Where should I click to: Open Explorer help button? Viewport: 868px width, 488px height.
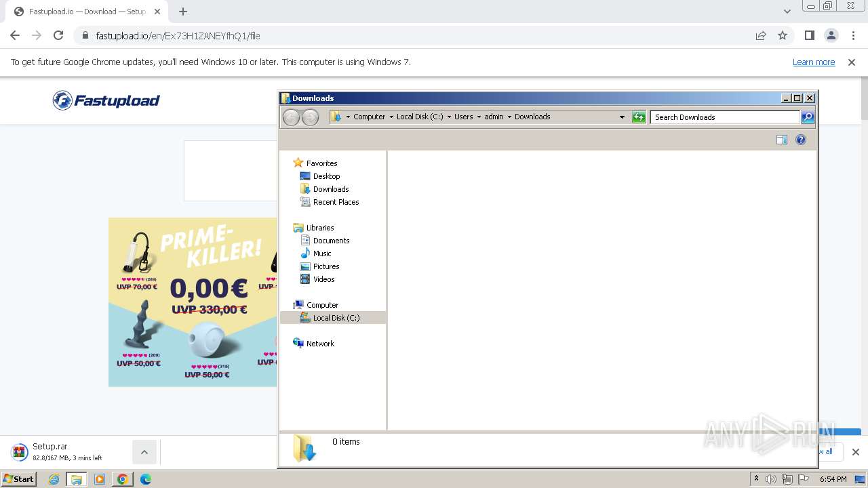tap(801, 140)
